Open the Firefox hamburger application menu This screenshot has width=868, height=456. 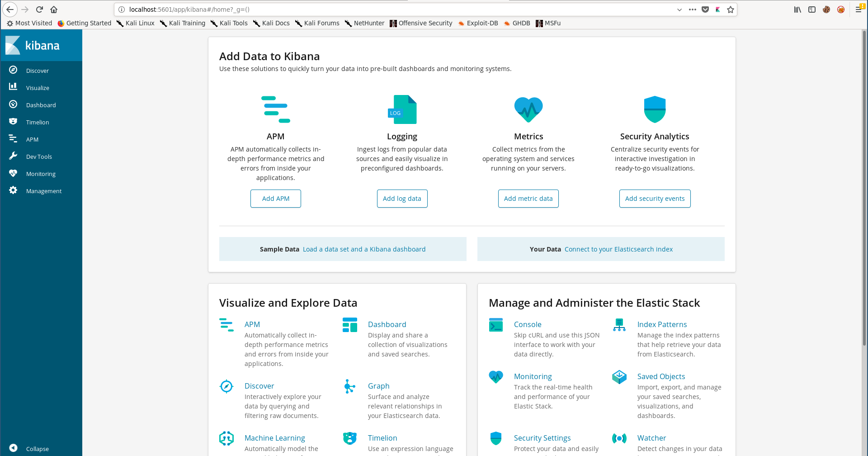pyautogui.click(x=858, y=9)
